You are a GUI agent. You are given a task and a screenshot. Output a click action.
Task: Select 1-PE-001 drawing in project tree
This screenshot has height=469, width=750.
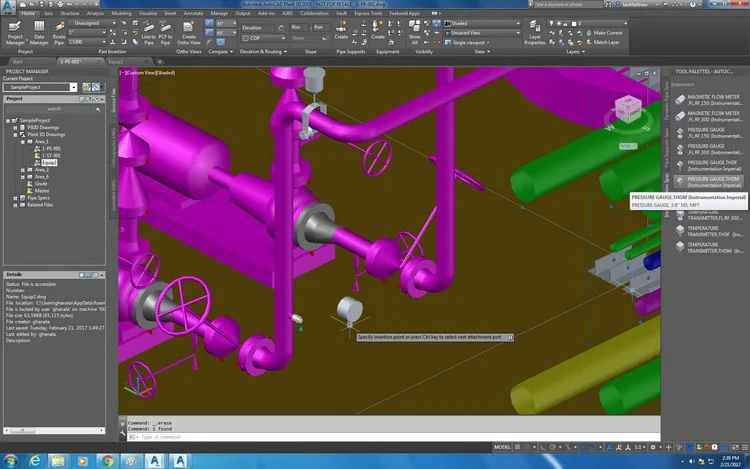point(51,149)
